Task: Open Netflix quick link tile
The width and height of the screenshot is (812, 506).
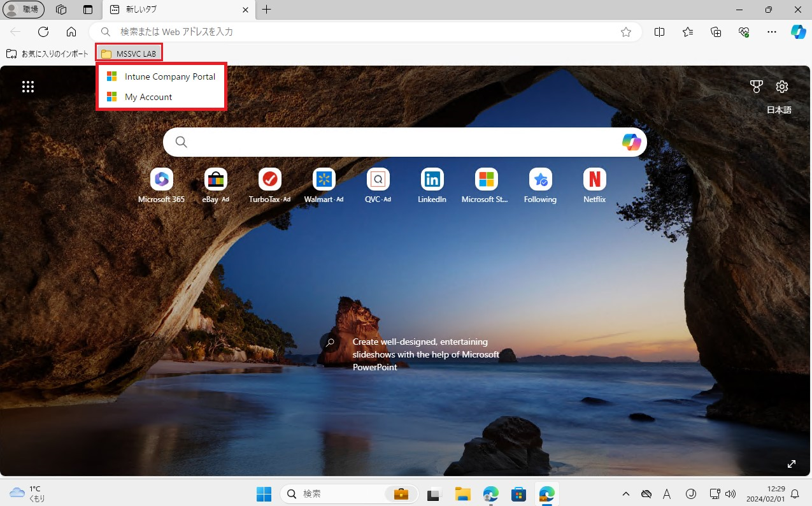Action: click(595, 186)
